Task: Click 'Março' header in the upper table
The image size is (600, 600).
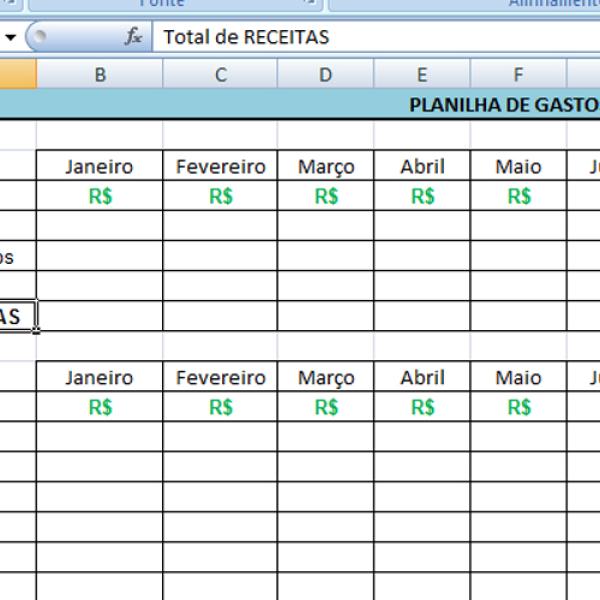Action: pos(326,166)
